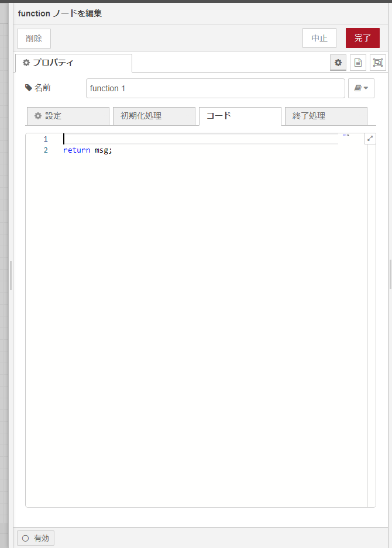The width and height of the screenshot is (392, 548).
Task: Click the editor minimap preview
Action: (346, 135)
